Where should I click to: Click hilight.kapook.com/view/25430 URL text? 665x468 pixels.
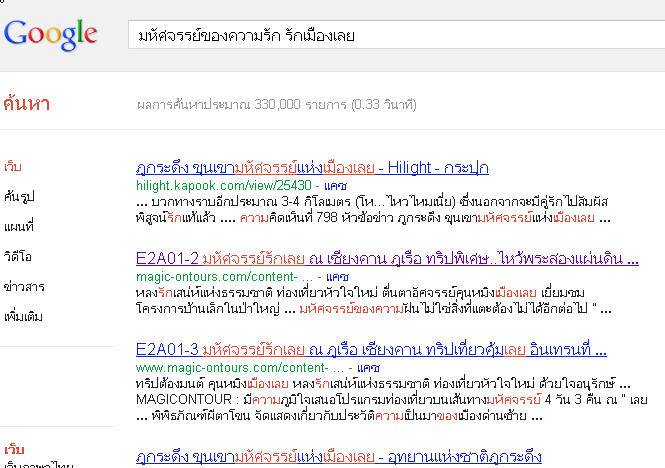click(224, 185)
